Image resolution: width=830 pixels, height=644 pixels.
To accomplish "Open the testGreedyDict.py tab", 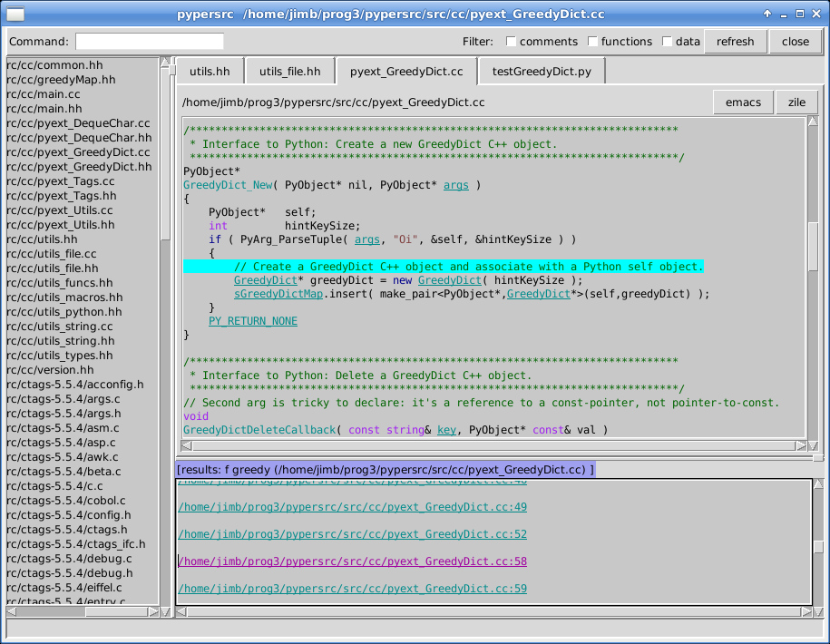I will coord(542,71).
